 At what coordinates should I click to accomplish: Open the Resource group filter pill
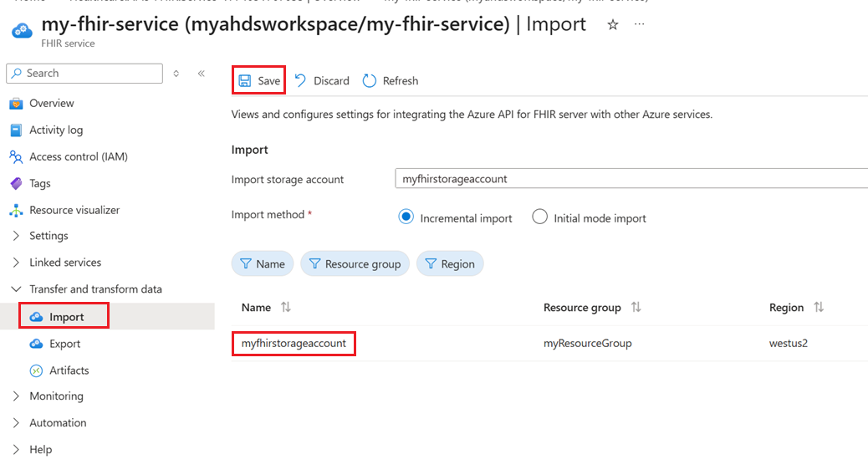(x=355, y=263)
